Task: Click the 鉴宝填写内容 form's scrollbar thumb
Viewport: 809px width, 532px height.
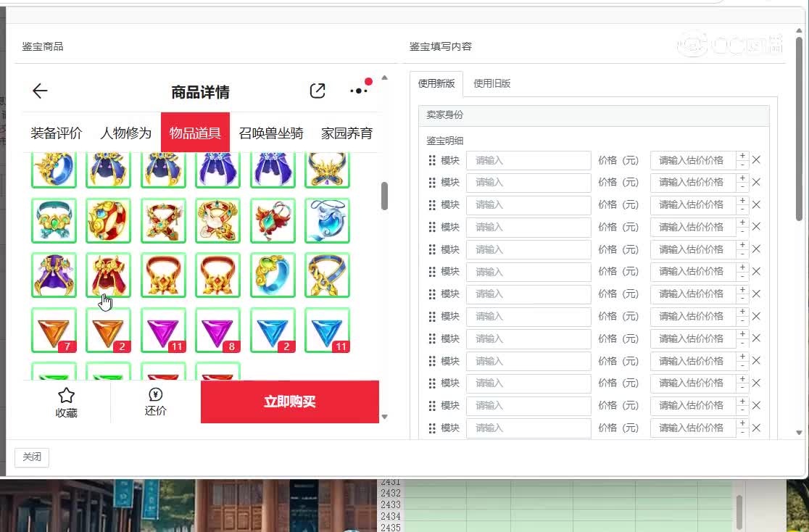Action: click(x=799, y=129)
